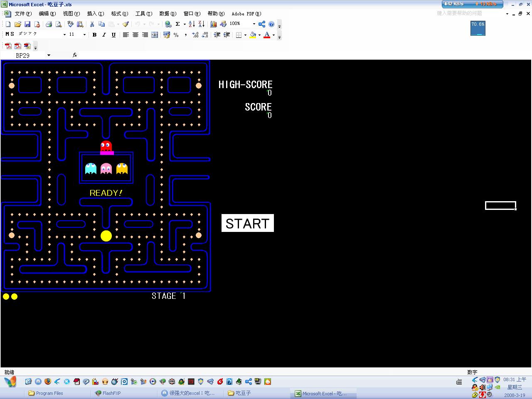Apply Percent Style format

point(176,35)
